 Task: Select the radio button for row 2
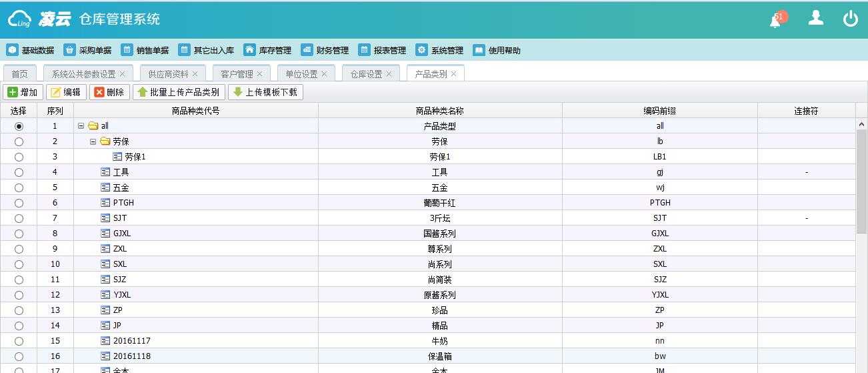pyautogui.click(x=19, y=141)
